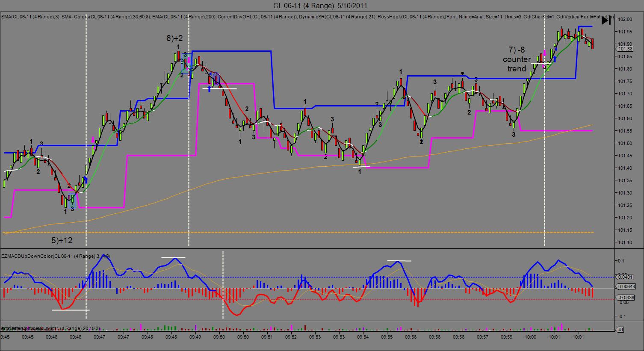Select the EZMACDUpDownColor indicator label
Screen dimensions: 644x351
(56, 256)
